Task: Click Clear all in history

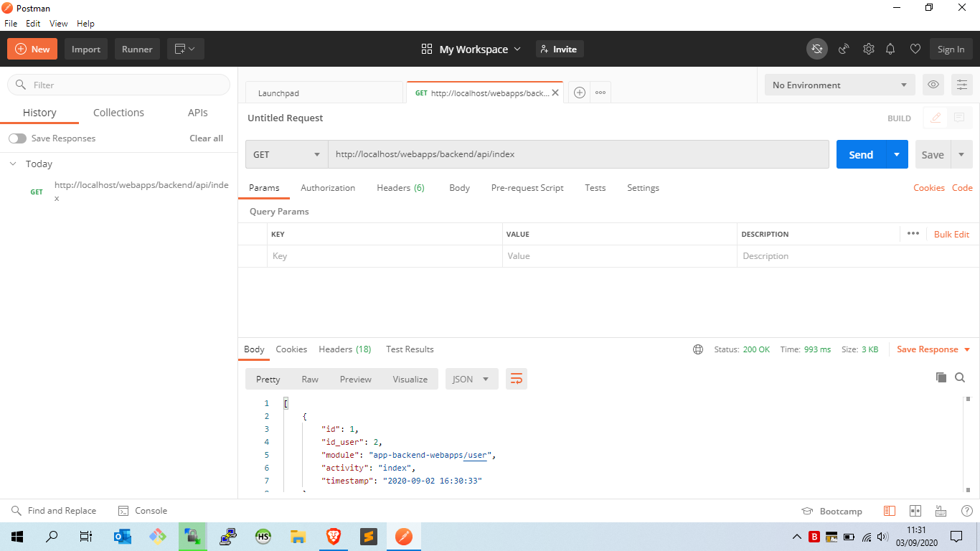Action: 207,138
